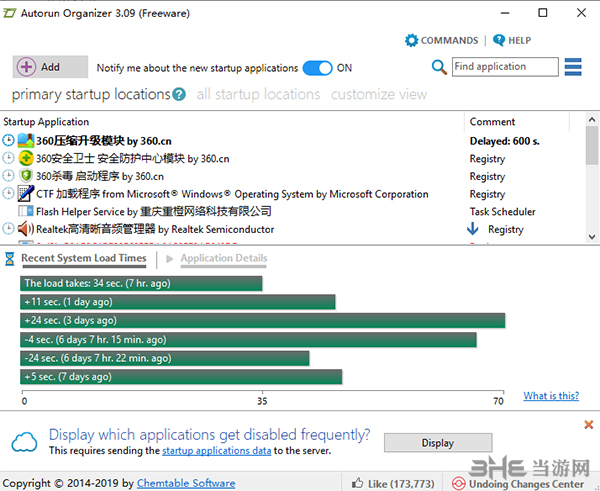Click 'Delayed: 600 s.' comment
Screen dimensions: 600x491
[x=504, y=141]
